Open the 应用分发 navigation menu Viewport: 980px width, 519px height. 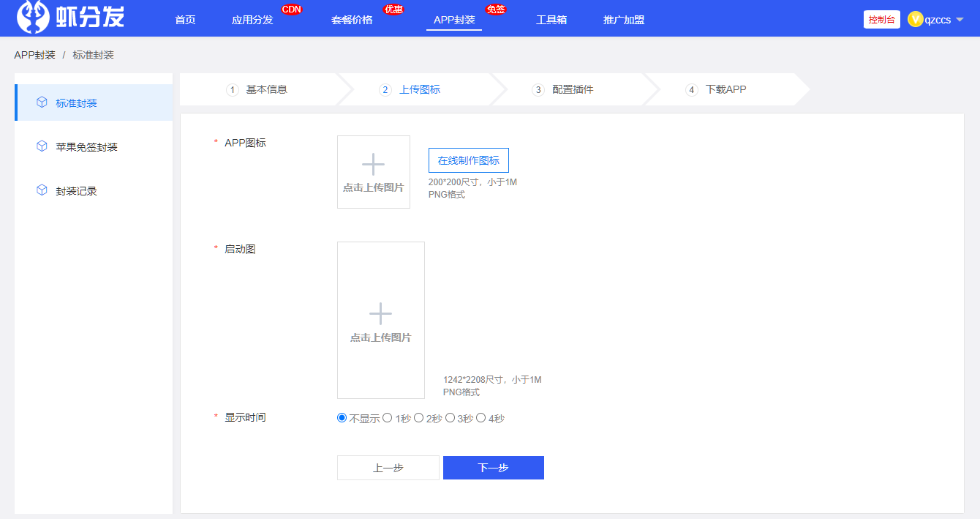click(x=252, y=20)
